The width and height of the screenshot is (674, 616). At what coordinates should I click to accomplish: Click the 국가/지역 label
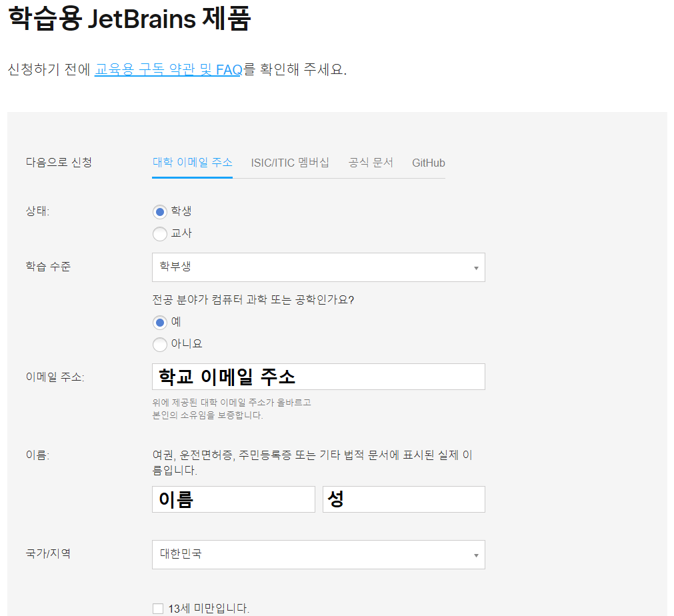tap(48, 553)
